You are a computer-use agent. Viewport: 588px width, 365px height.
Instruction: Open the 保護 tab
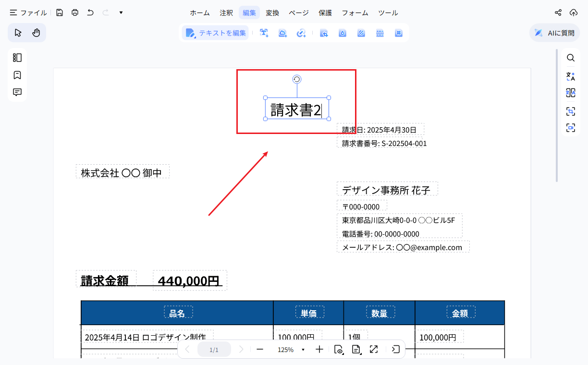(325, 13)
